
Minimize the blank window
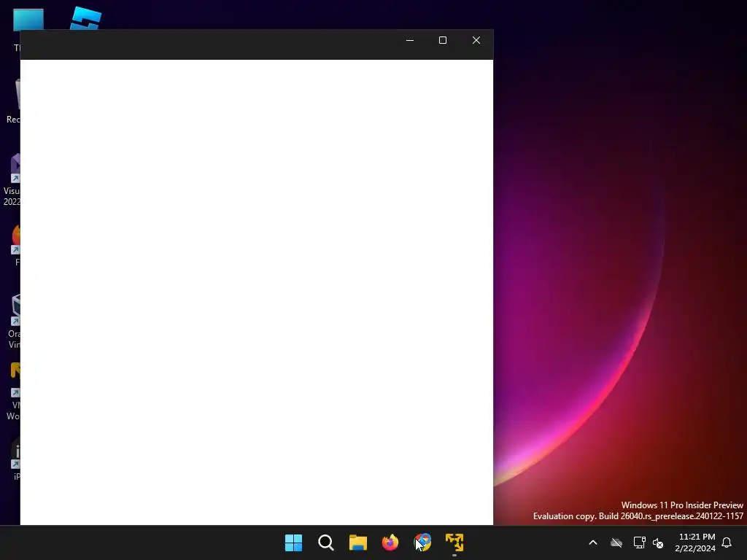click(410, 41)
